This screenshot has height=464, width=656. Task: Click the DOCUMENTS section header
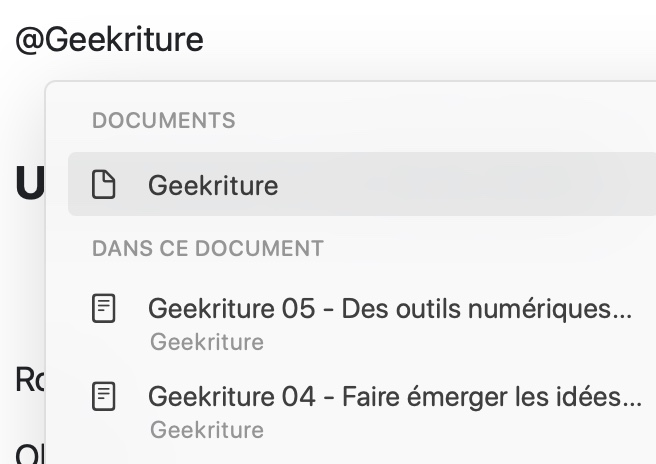pyautogui.click(x=164, y=120)
